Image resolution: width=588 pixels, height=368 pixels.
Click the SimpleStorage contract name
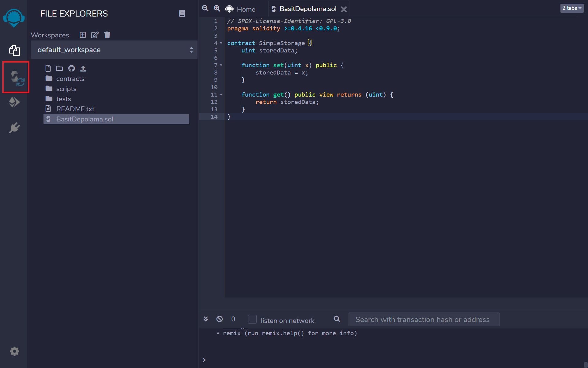pos(282,43)
